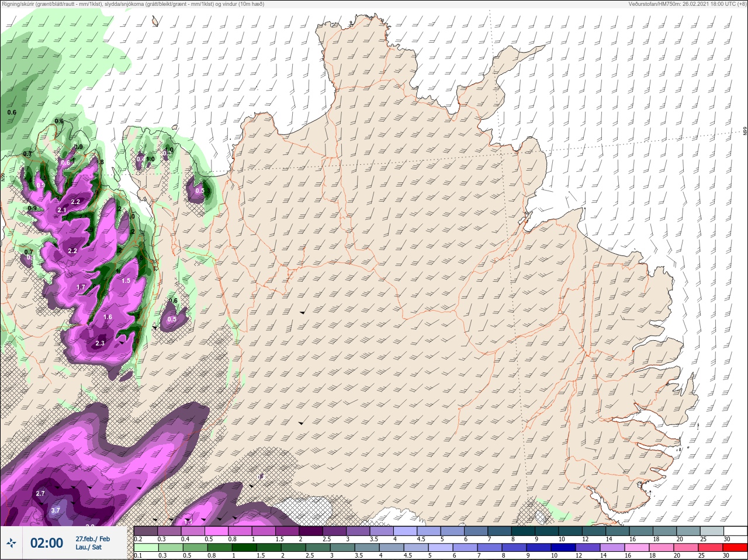Click the small island off the northwest coast

click(x=155, y=22)
